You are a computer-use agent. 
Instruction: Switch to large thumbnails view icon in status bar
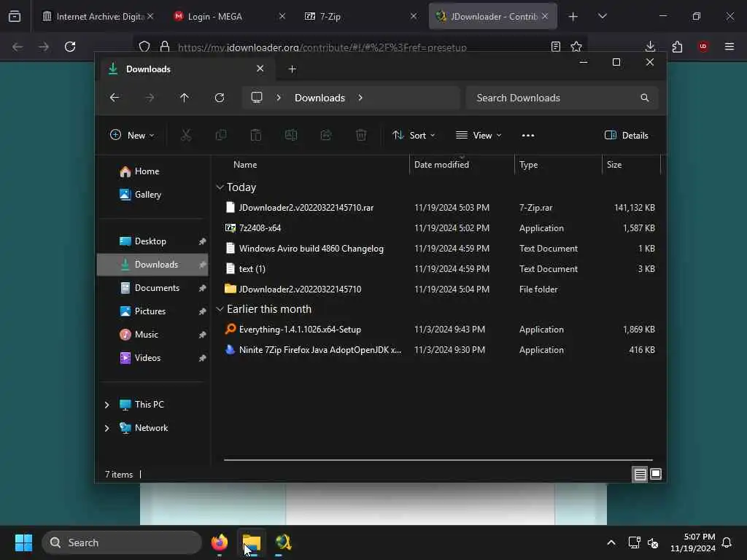coord(656,474)
